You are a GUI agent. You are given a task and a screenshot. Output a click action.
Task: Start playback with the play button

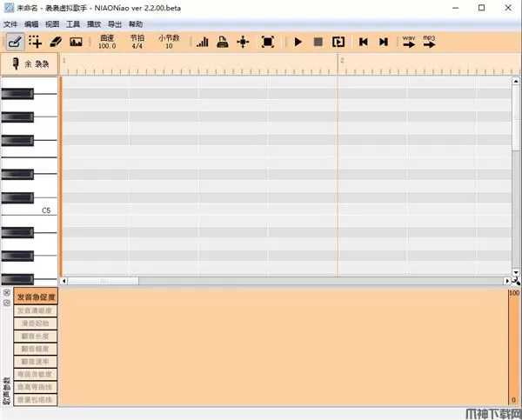(298, 42)
